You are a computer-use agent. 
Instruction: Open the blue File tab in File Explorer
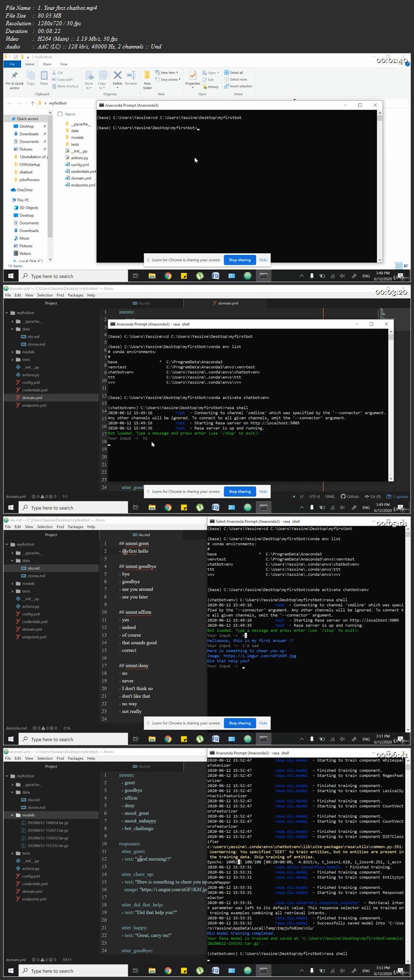tap(12, 64)
